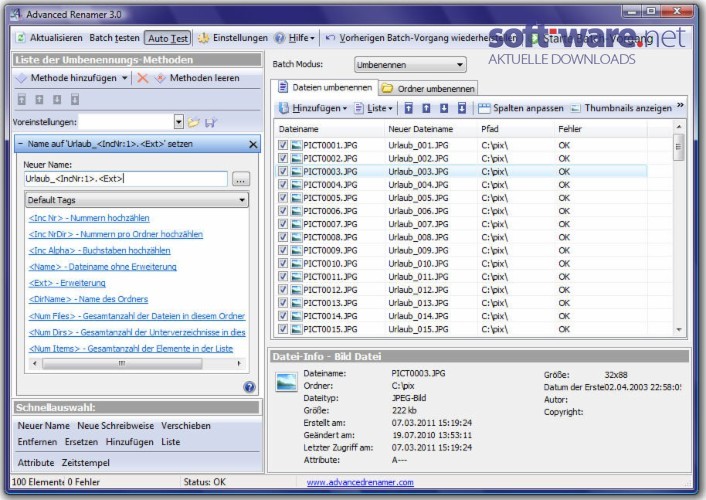
Task: Select Dateien umbenennen tab
Action: pos(325,87)
